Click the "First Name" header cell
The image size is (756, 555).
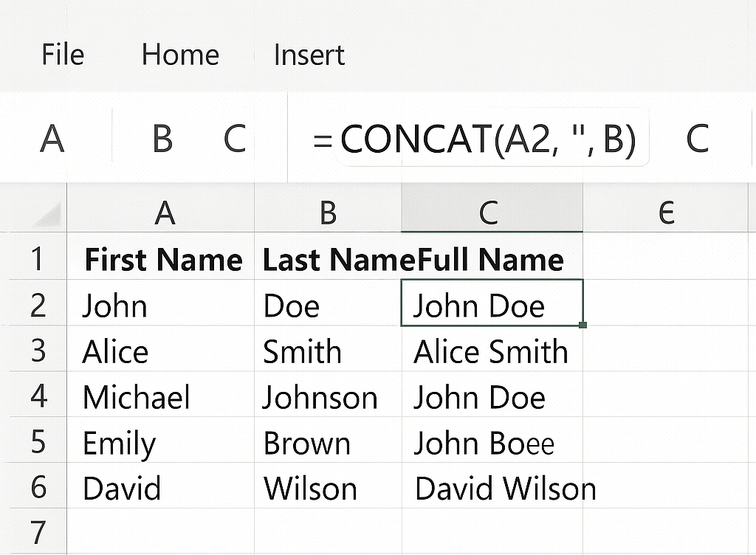tap(162, 260)
